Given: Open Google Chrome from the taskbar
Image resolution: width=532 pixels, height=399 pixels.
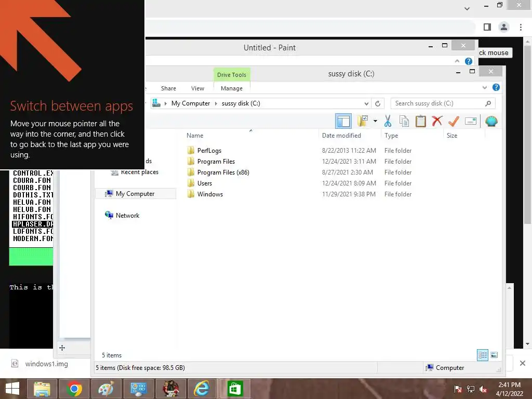Looking at the screenshot, I should pyautogui.click(x=74, y=389).
